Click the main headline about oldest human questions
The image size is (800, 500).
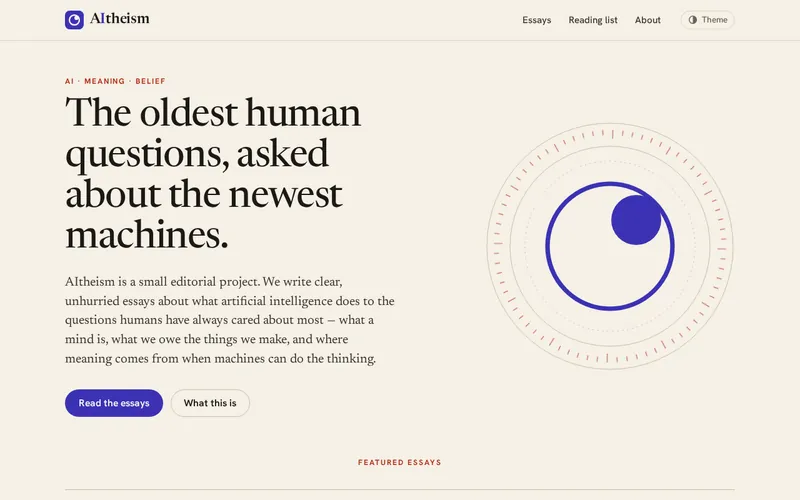point(213,173)
